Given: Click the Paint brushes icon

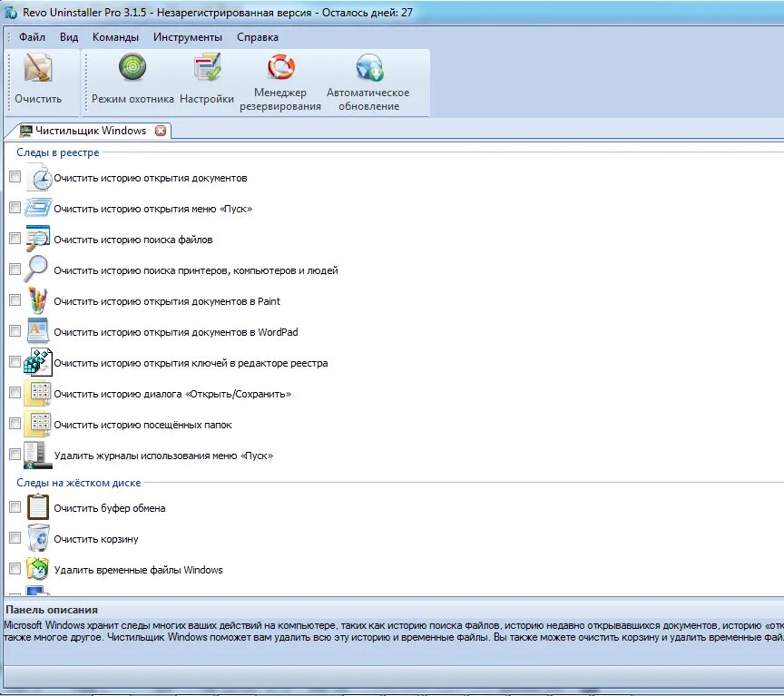Looking at the screenshot, I should point(37,300).
